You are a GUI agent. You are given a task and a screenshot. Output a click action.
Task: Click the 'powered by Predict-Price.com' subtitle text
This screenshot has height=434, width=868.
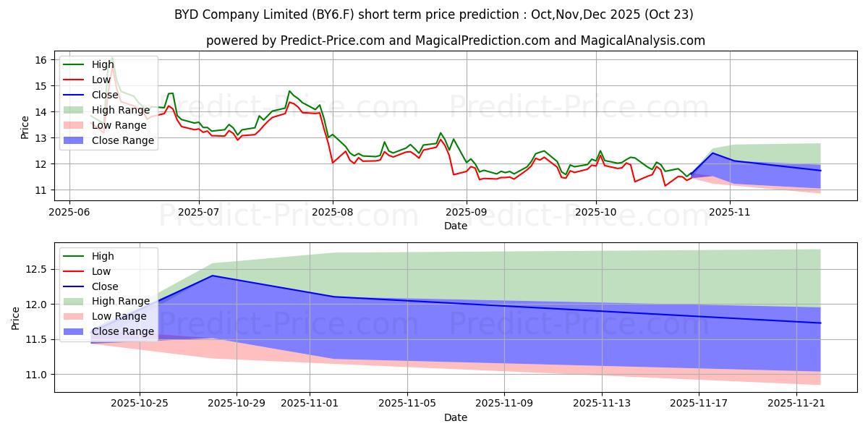click(x=455, y=41)
